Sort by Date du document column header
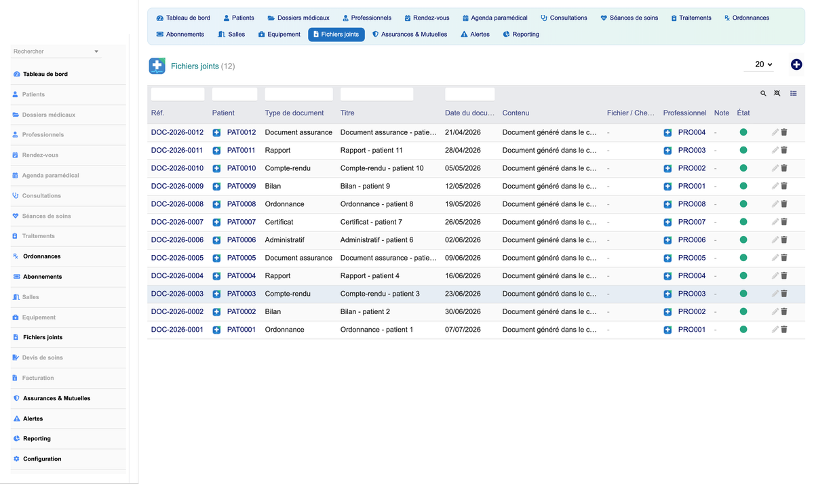 tap(469, 113)
